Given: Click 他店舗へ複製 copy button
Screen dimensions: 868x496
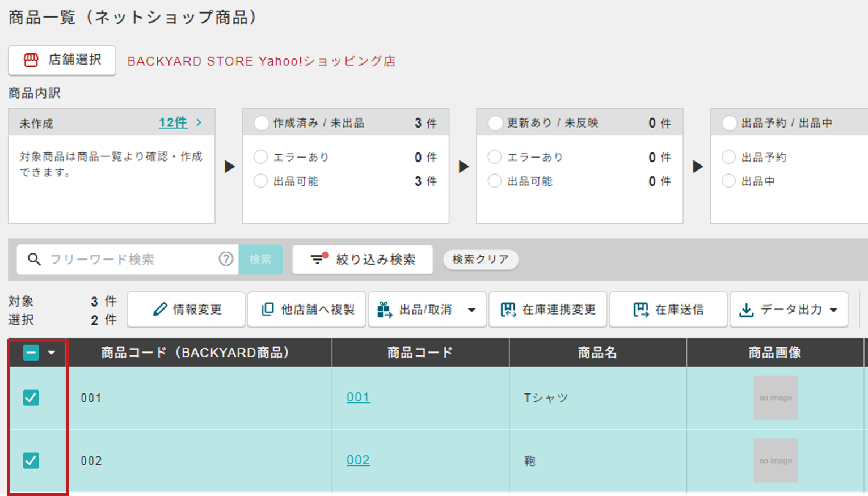Looking at the screenshot, I should 307,310.
